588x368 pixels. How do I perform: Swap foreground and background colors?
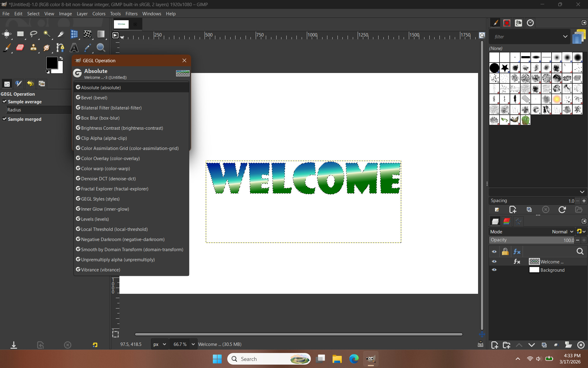(61, 58)
